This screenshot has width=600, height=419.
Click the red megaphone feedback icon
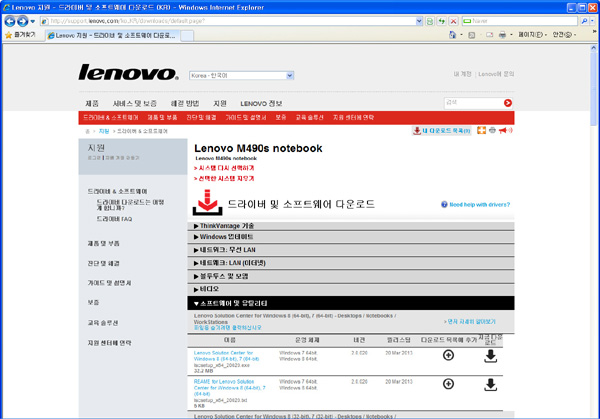click(x=505, y=130)
